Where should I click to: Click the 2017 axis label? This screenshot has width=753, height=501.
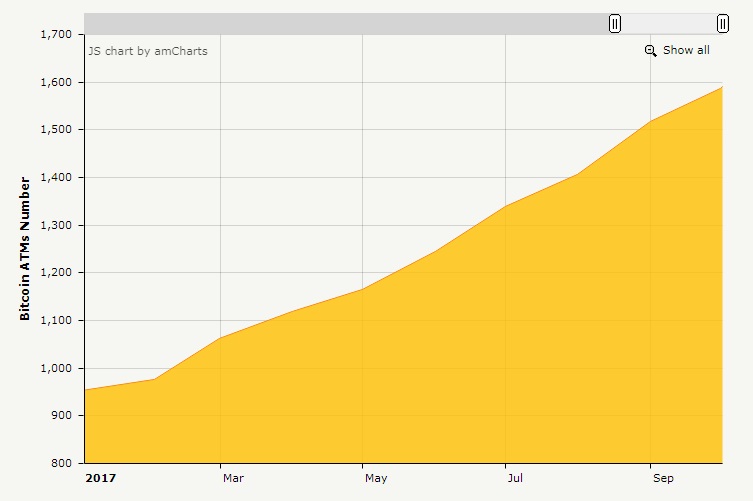(x=101, y=478)
